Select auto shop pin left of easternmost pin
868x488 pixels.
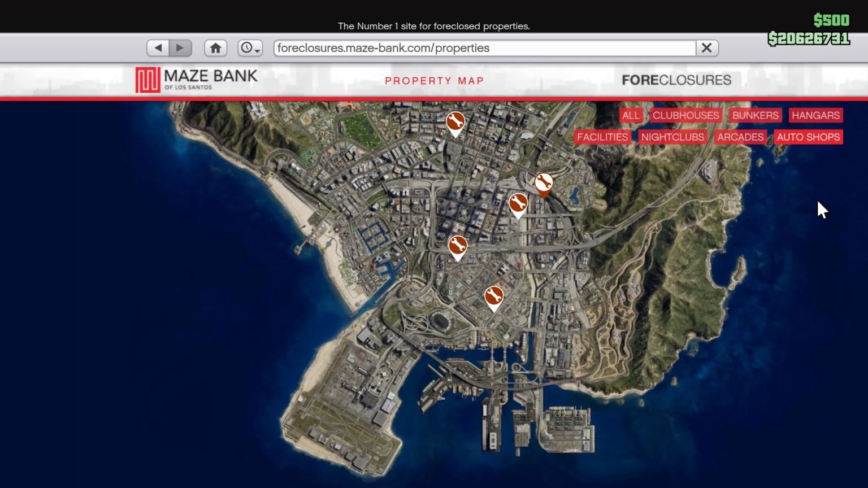(518, 204)
